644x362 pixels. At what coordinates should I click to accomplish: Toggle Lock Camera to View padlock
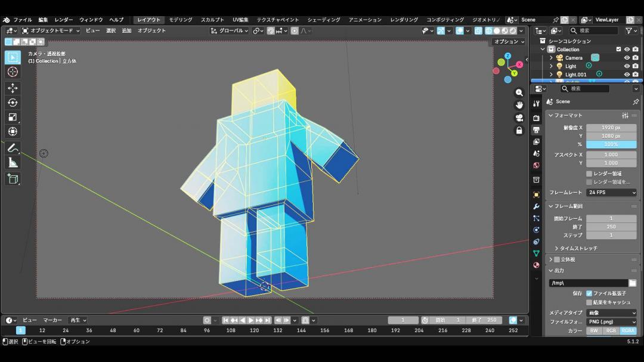[x=519, y=130]
